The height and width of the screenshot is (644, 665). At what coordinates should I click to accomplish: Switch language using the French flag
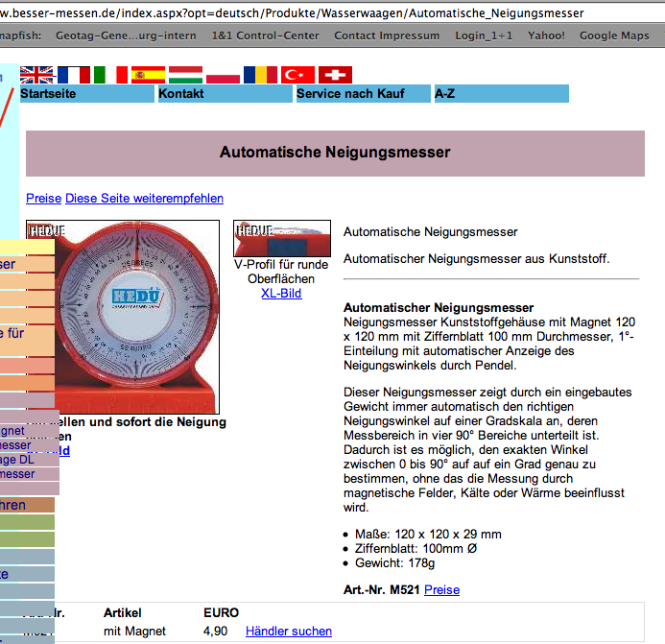(74, 75)
